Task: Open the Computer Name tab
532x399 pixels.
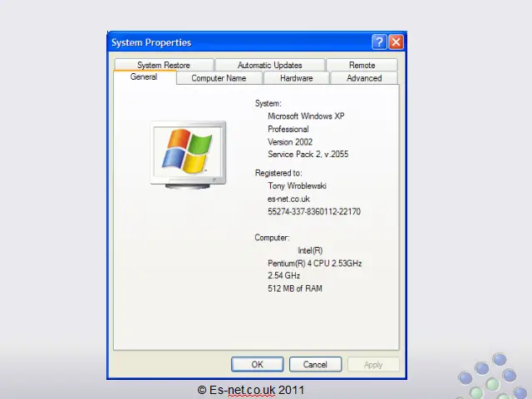Action: pos(219,78)
